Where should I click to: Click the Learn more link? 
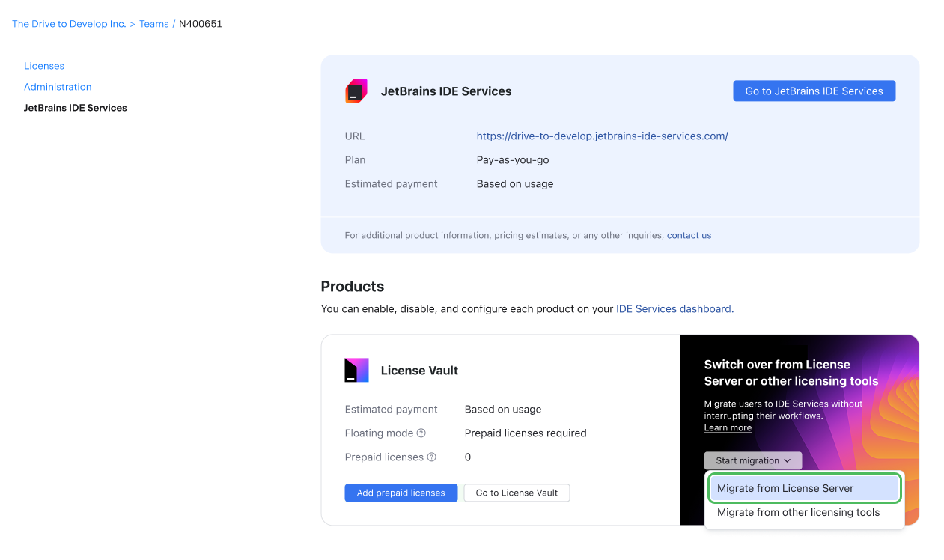[727, 427]
